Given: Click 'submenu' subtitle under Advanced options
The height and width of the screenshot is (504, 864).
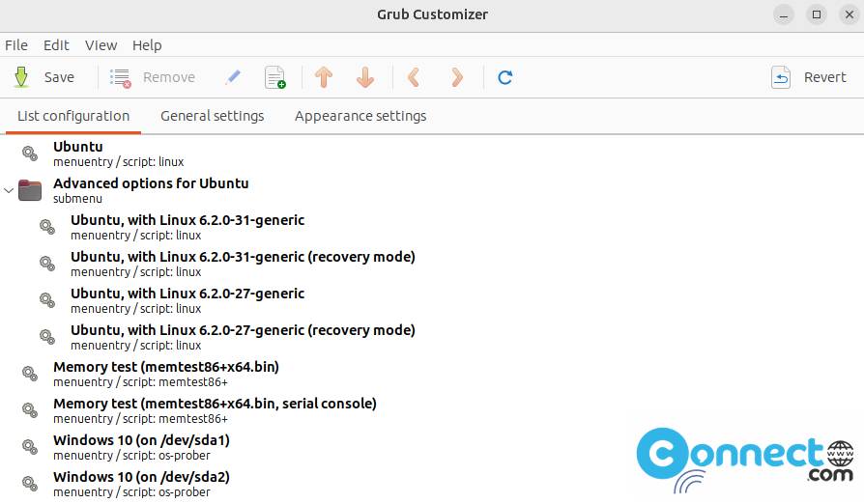Looking at the screenshot, I should tap(77, 199).
